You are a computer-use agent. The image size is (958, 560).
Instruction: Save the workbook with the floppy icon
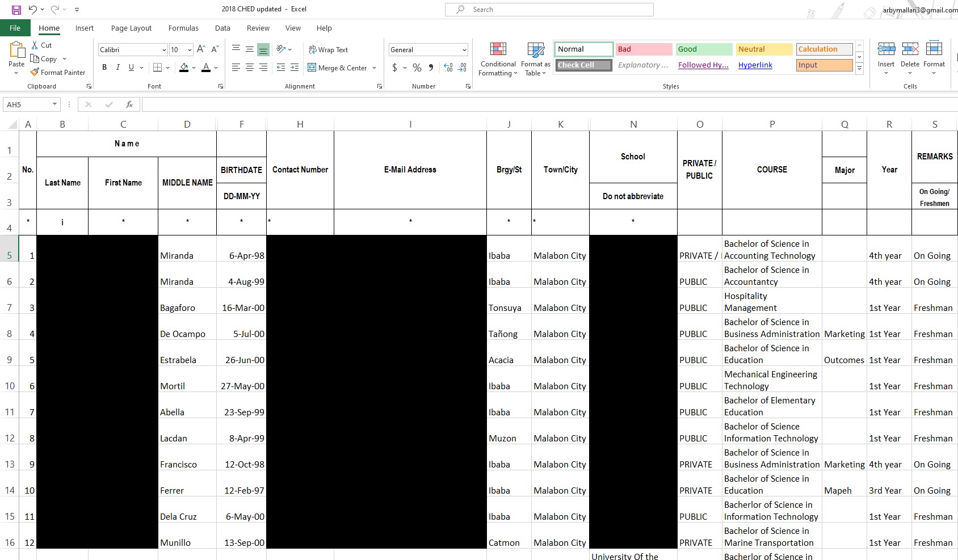click(16, 9)
